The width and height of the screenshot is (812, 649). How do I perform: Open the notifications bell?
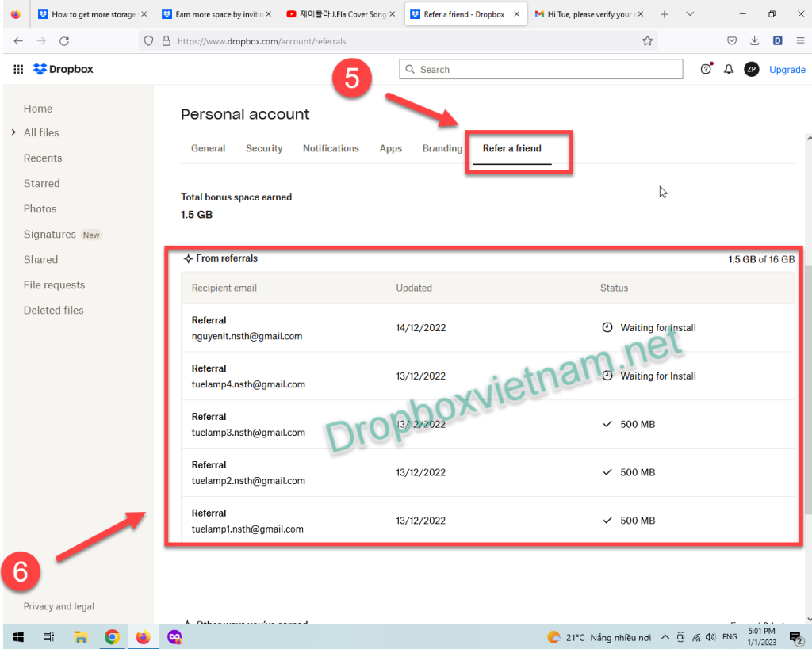click(729, 69)
